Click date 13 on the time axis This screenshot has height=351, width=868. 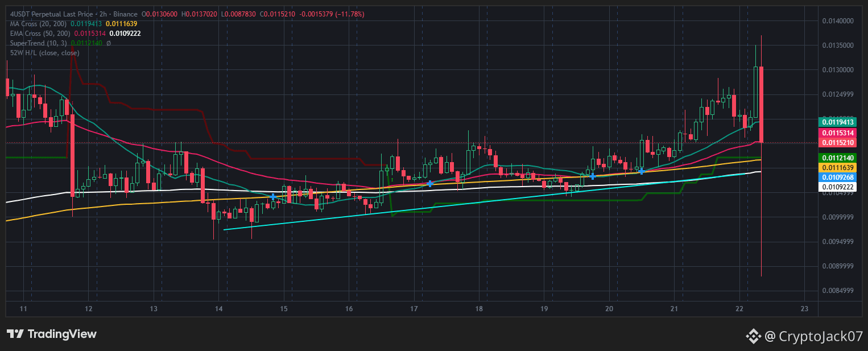click(154, 309)
